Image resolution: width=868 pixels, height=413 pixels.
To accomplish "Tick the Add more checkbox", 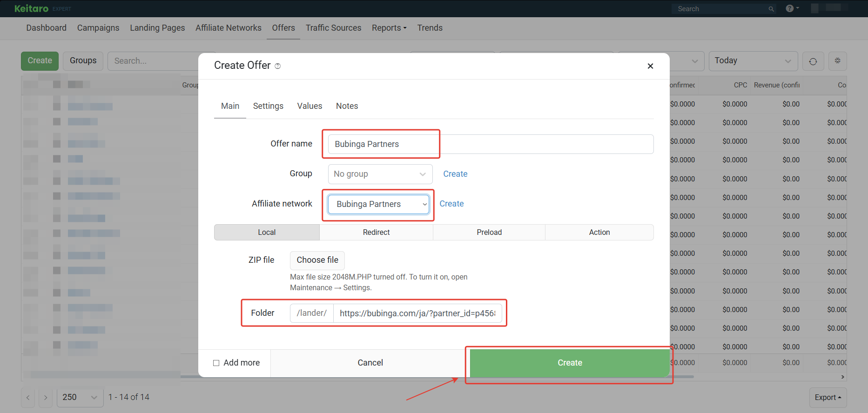I will (216, 363).
